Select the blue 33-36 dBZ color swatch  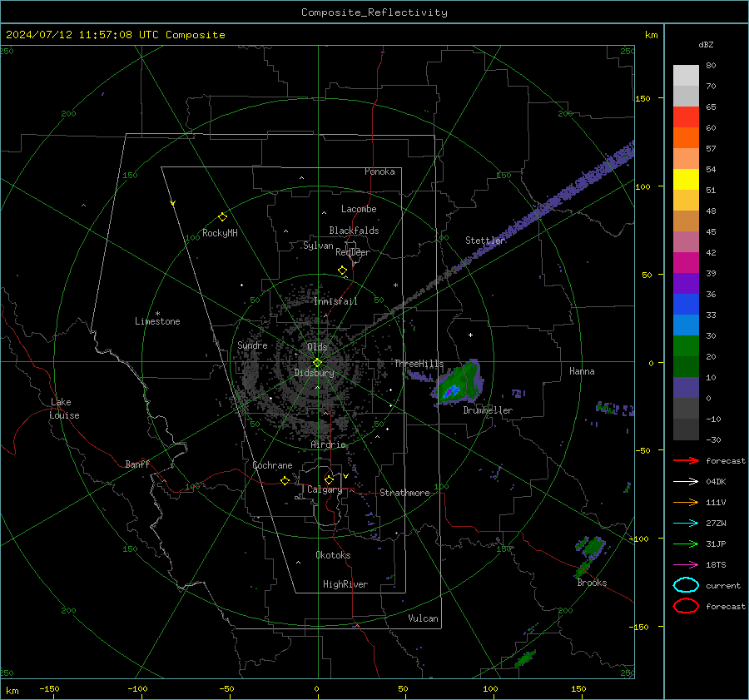pos(686,305)
